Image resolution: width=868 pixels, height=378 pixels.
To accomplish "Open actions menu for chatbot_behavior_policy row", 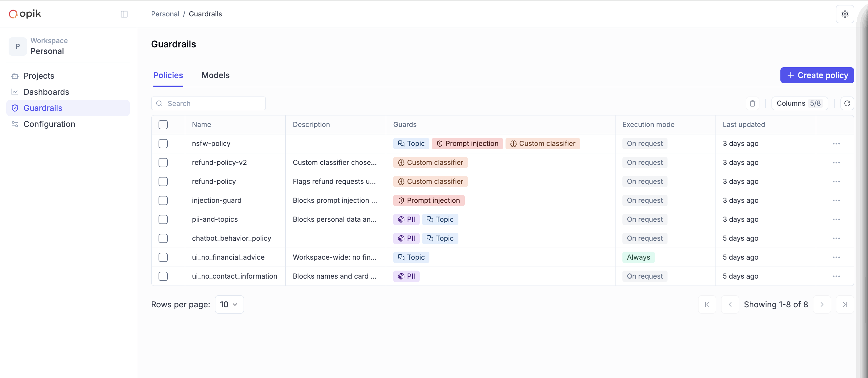I will point(836,238).
